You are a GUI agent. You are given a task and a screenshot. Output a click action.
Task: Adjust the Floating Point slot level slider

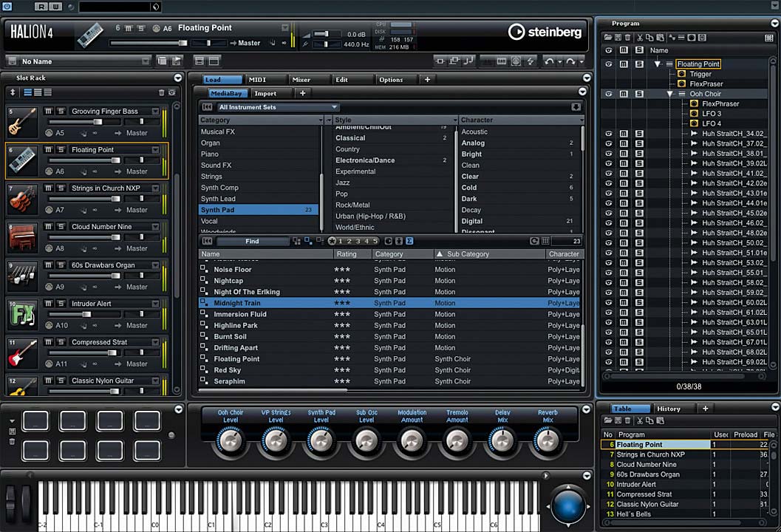[85, 160]
